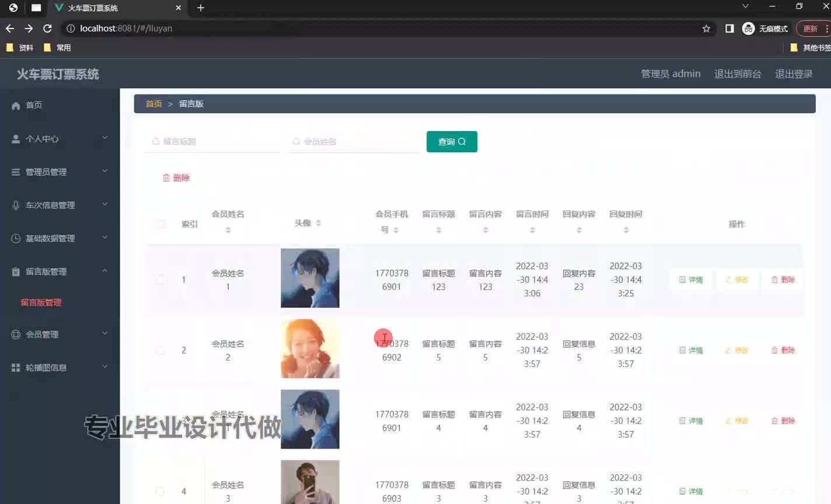The image size is (831, 504).
Task: Click the 个人中心 person icon
Action: (x=15, y=138)
